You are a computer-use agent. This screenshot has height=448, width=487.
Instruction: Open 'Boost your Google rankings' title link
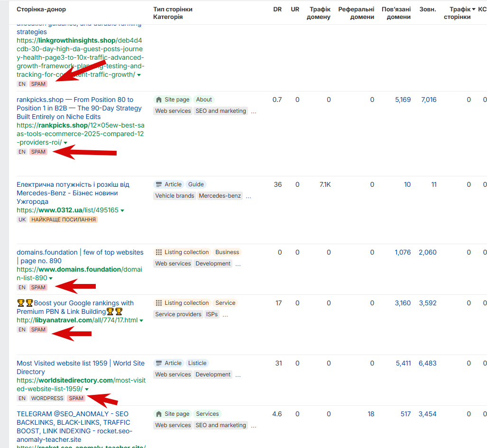click(x=75, y=307)
